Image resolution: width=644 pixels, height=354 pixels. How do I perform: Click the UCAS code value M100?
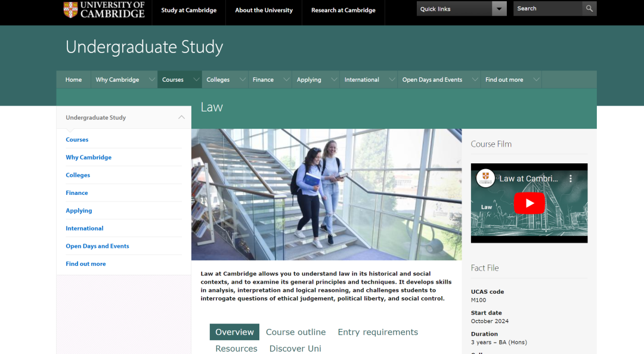478,300
